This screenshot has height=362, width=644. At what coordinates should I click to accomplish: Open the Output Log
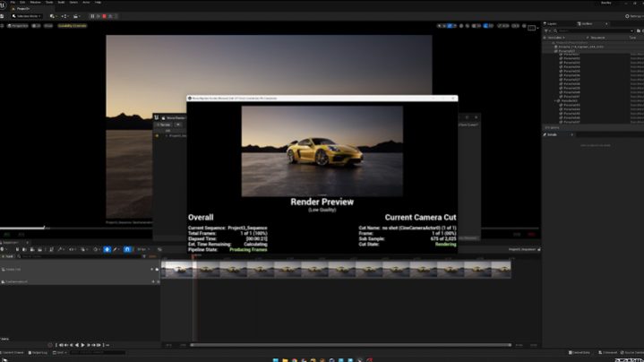coord(39,352)
